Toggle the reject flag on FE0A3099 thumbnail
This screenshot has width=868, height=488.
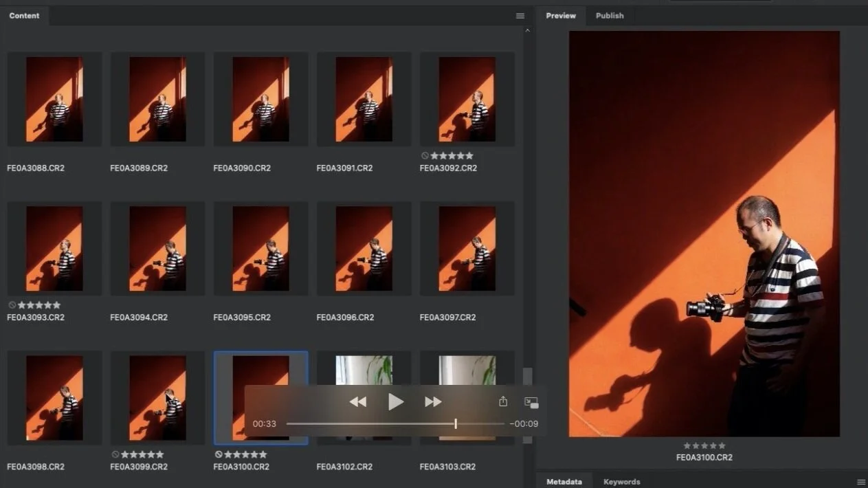[115, 454]
